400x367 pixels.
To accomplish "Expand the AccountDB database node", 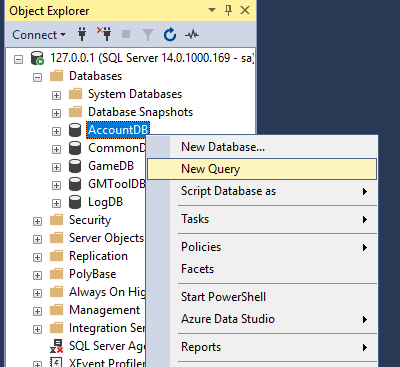I will click(x=56, y=132).
